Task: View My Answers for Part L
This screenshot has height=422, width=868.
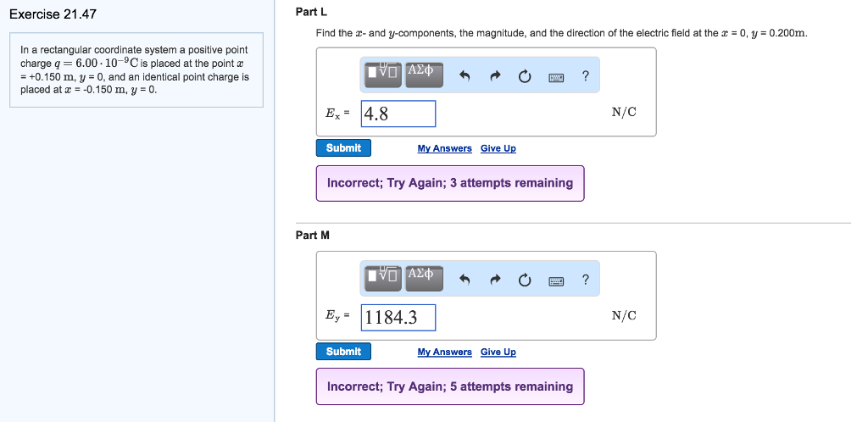Action: (x=444, y=148)
